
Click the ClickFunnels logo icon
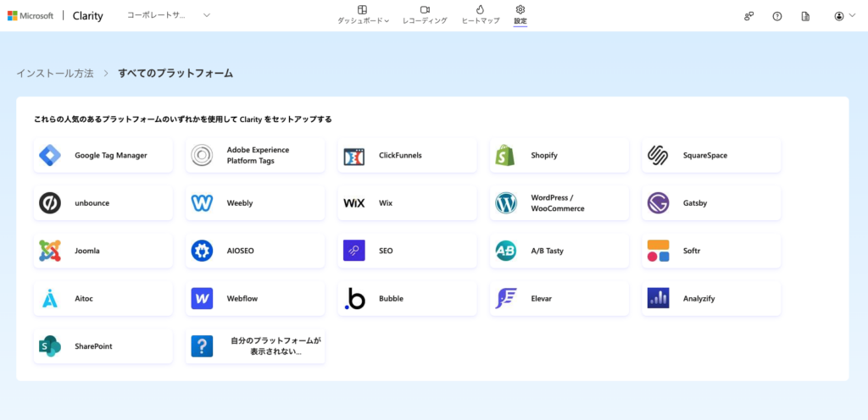coord(353,157)
